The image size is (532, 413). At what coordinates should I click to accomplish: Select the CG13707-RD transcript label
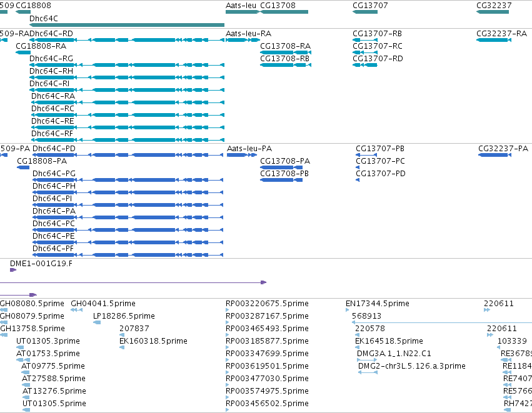378,59
